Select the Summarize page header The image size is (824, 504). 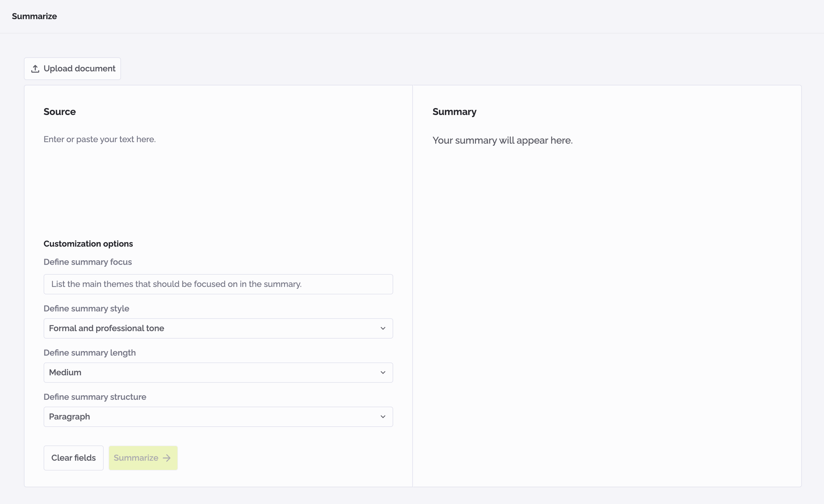pos(34,16)
